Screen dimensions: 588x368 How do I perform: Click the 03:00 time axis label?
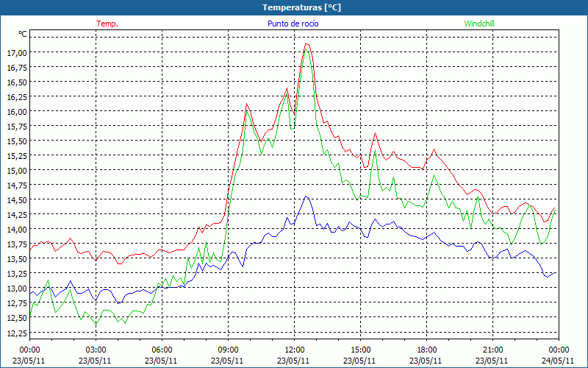pyautogui.click(x=96, y=350)
